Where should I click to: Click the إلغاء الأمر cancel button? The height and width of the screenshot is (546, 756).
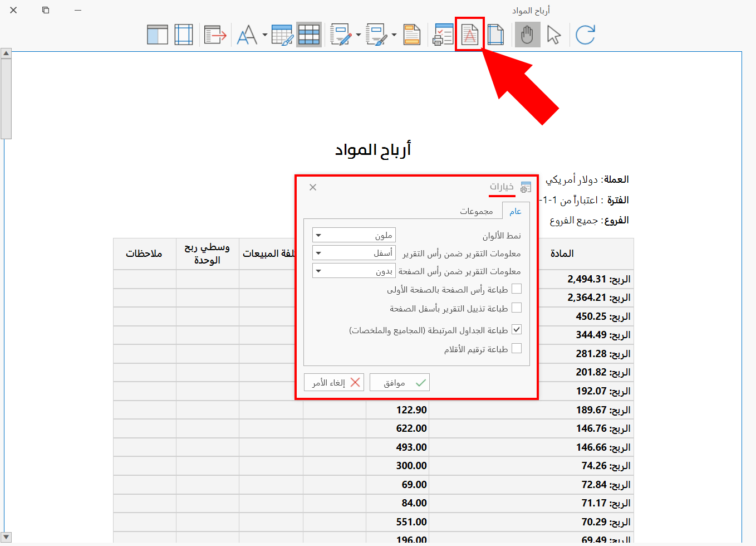[334, 382]
